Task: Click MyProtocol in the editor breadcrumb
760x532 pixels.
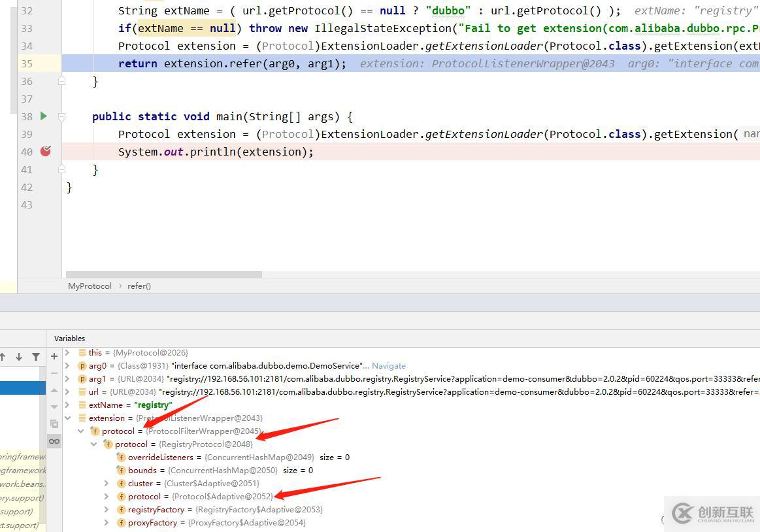Action: tap(90, 286)
